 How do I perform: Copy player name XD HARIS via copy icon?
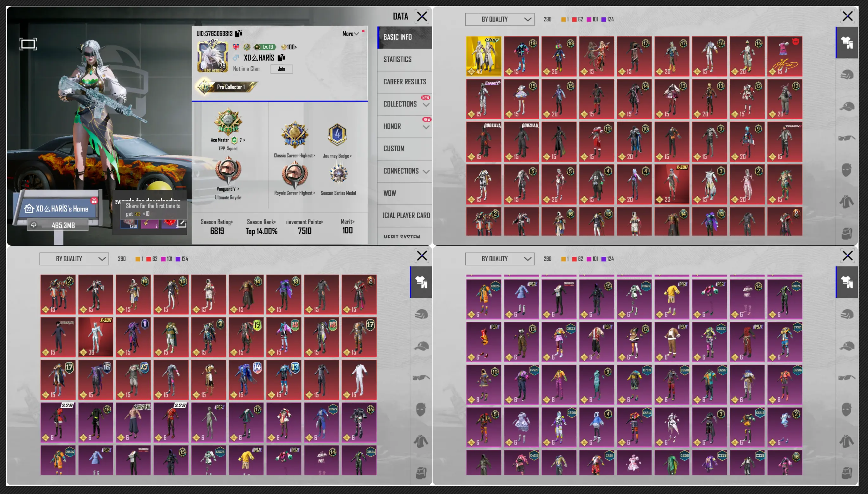pyautogui.click(x=281, y=57)
